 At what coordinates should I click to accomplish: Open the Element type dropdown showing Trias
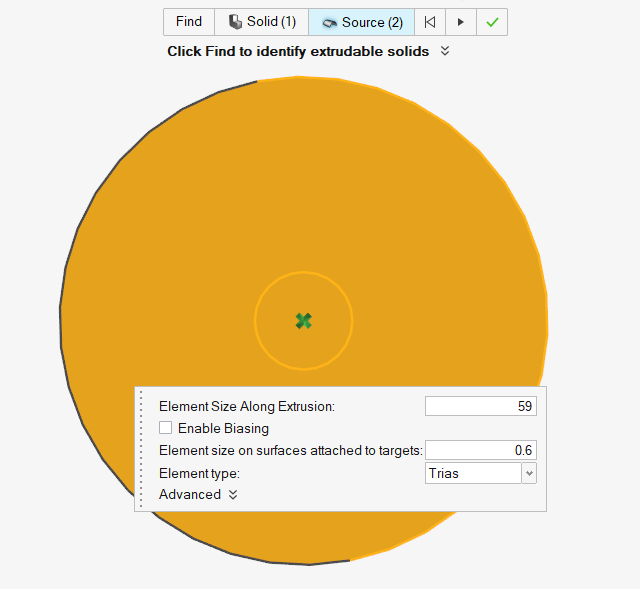481,473
